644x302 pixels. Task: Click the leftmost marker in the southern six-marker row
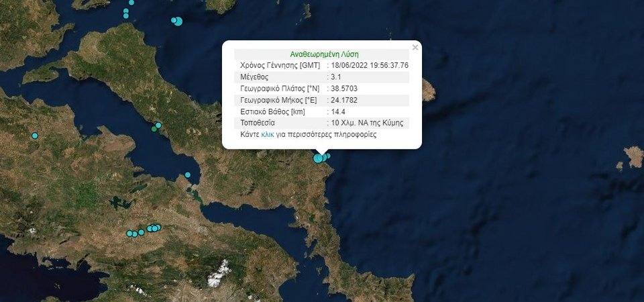[x=129, y=234]
